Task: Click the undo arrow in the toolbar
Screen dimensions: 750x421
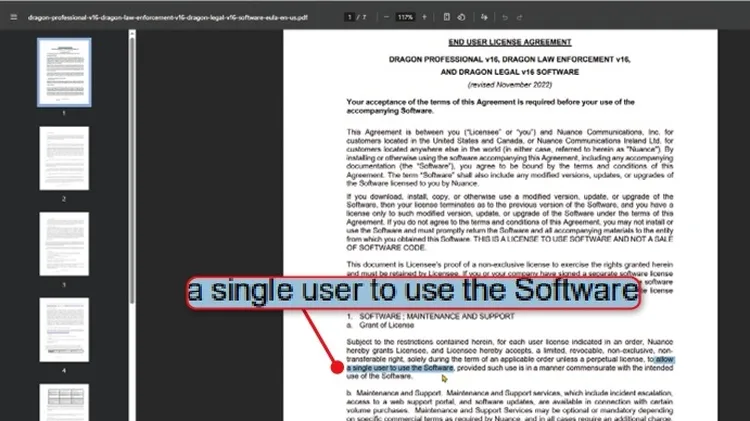Action: point(505,17)
